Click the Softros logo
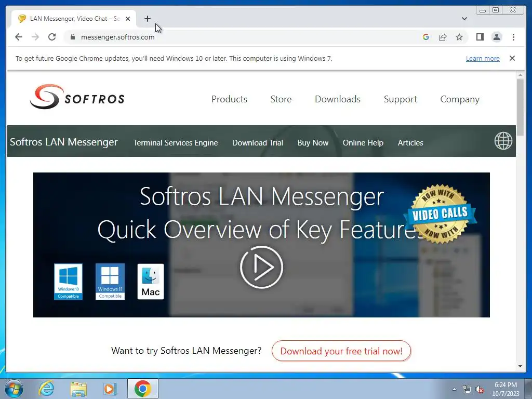Screen dimensions: 532x399 (77, 97)
